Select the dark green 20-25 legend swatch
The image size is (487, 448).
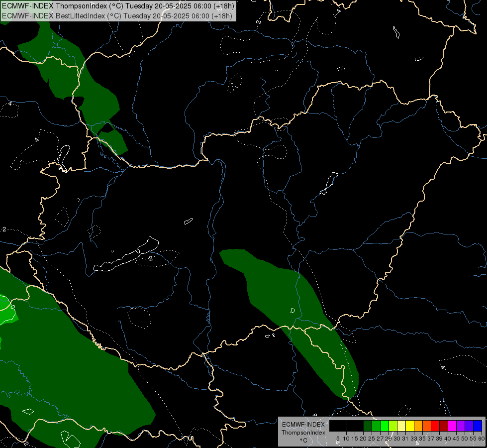[x=368, y=426]
